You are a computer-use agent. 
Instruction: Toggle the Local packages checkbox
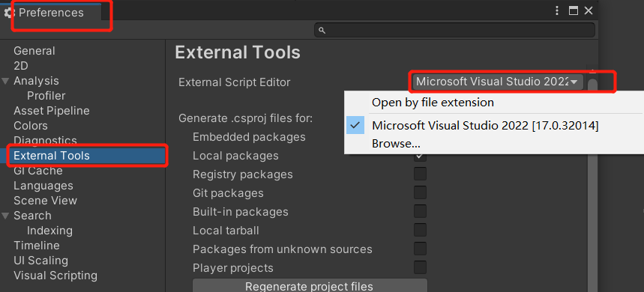tap(420, 156)
